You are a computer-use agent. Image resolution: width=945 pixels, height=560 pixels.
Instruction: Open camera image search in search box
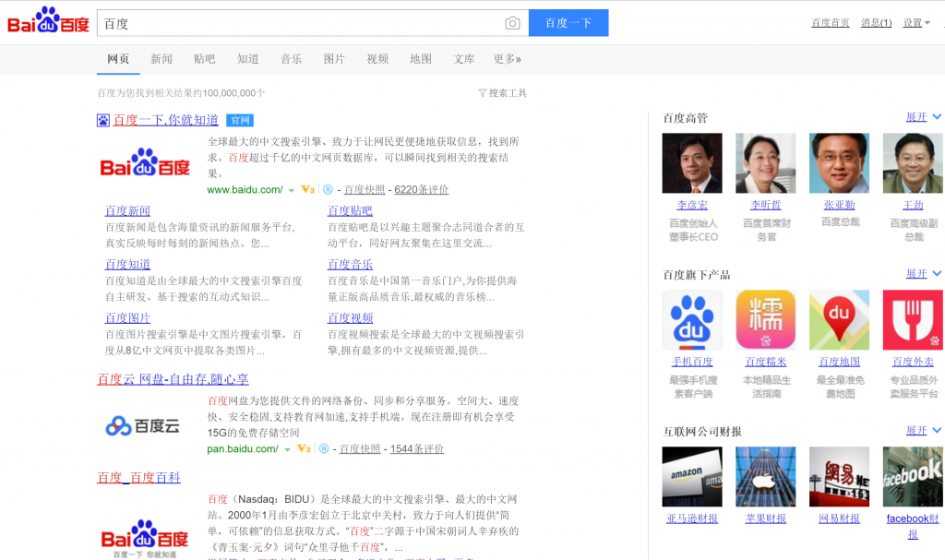tap(512, 23)
